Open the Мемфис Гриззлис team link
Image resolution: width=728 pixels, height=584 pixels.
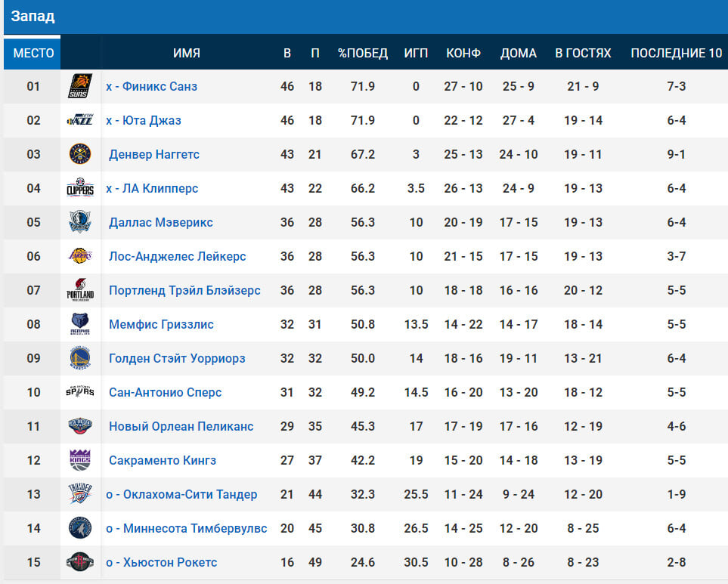click(x=161, y=324)
